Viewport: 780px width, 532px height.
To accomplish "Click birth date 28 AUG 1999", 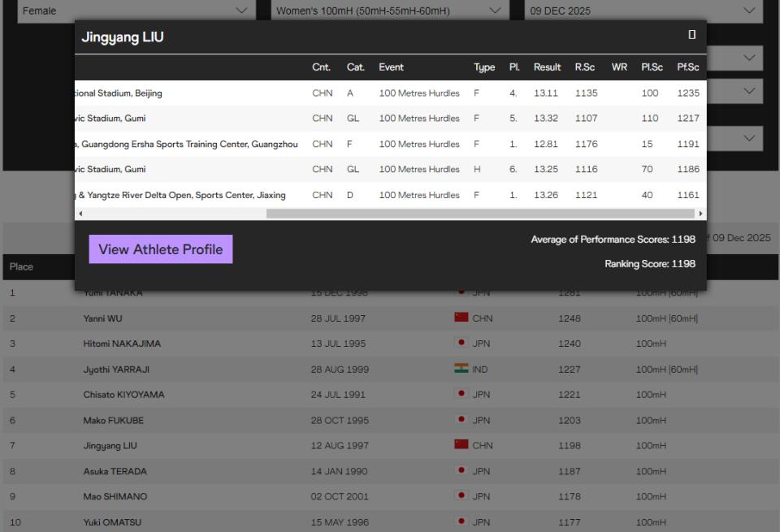I will pos(340,370).
